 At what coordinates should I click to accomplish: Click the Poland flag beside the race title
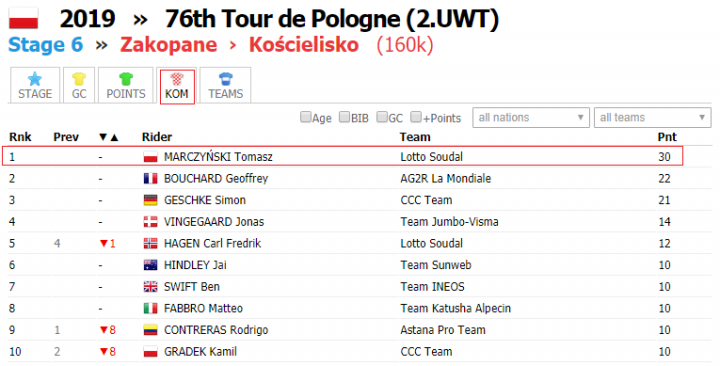23,19
